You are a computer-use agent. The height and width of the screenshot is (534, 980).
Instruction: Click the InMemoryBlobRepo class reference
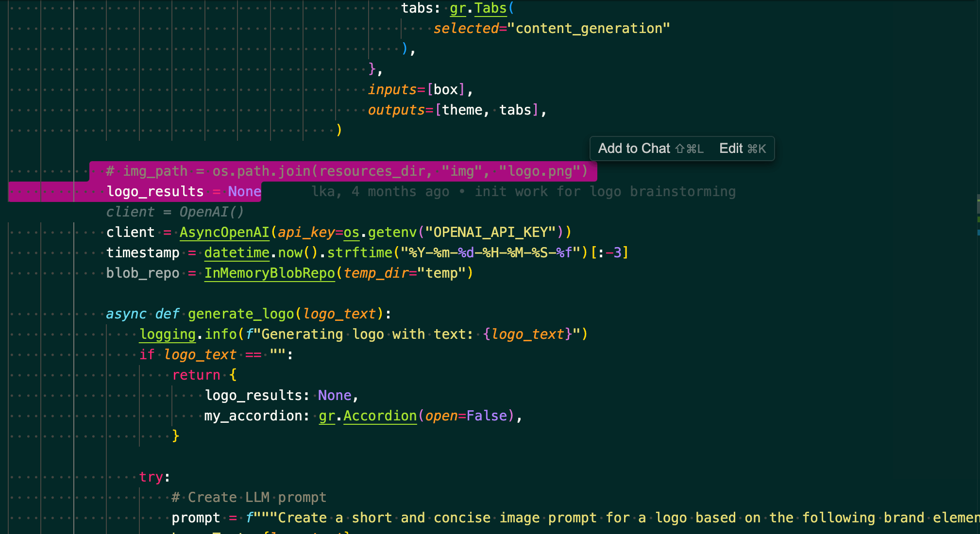click(270, 273)
